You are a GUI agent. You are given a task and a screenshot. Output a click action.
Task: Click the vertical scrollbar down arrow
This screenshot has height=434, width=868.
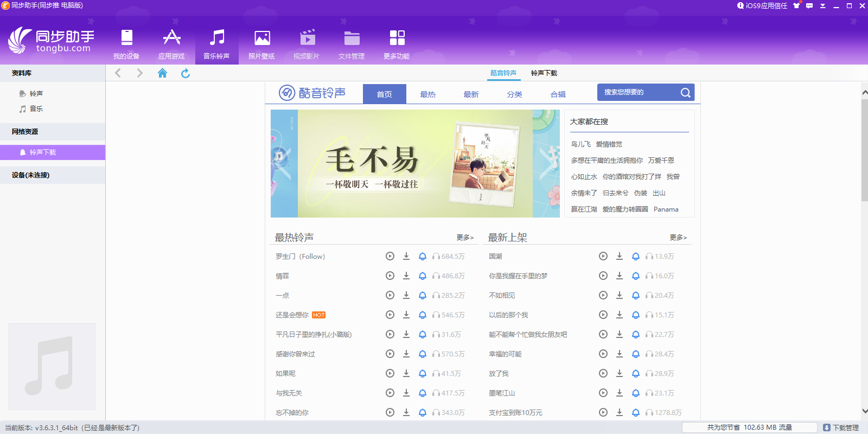click(x=864, y=411)
